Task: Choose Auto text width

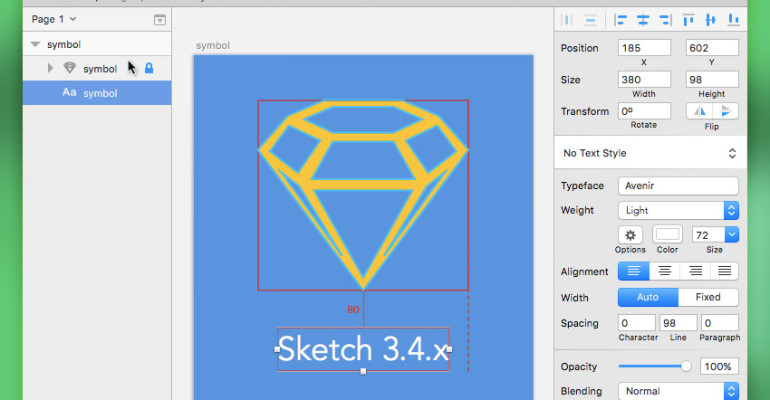Action: click(x=648, y=297)
